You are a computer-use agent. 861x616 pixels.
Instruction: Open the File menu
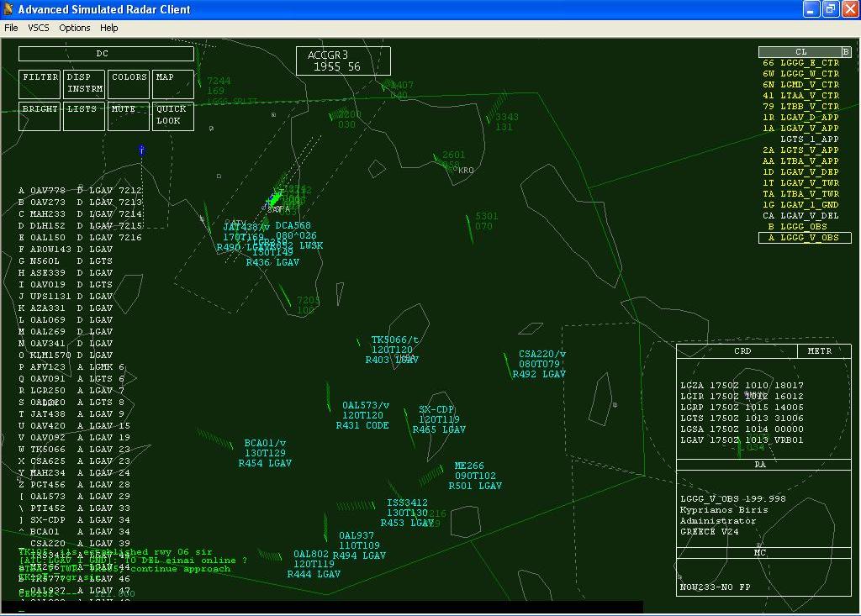click(x=11, y=28)
